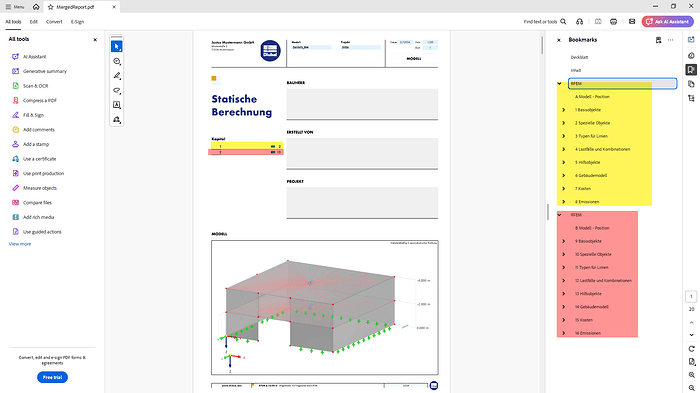Screen dimensions: 700x393
Task: Click the Free trial button
Action: click(x=52, y=377)
